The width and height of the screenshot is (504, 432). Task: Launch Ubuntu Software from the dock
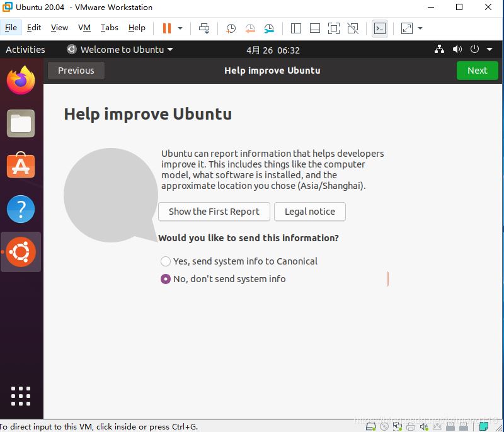pyautogui.click(x=21, y=166)
